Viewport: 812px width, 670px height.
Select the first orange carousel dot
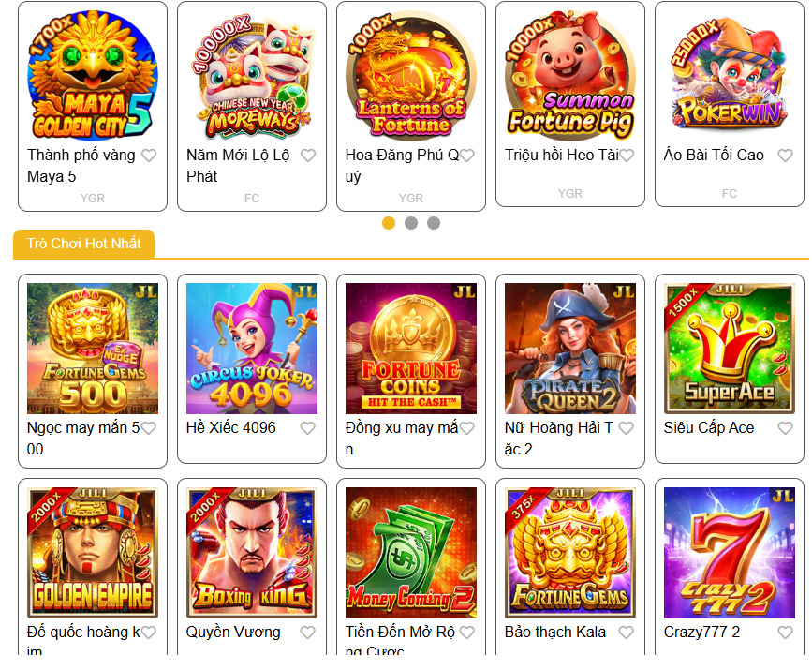(389, 223)
